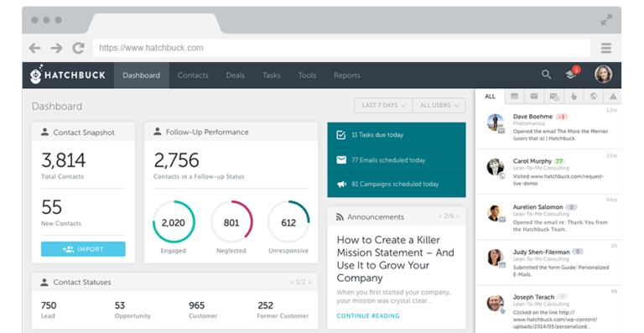Viewport: 644px width, 333px height.
Task: Filter activity feed by email-opened icon
Action: coord(554,96)
